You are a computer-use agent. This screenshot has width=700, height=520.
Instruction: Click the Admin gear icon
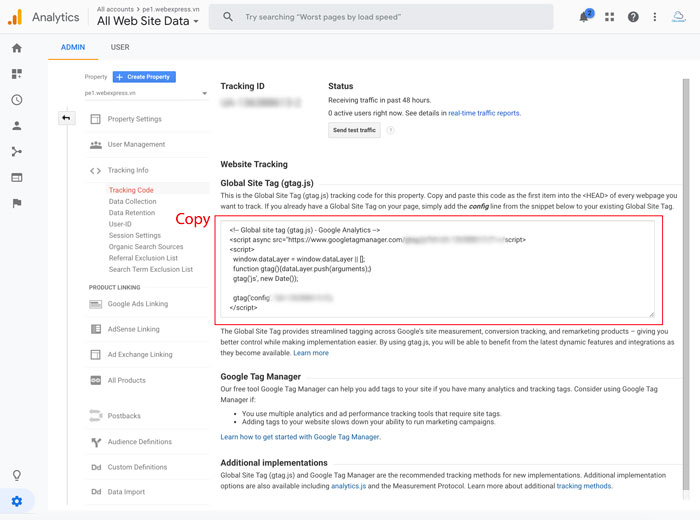(16, 501)
